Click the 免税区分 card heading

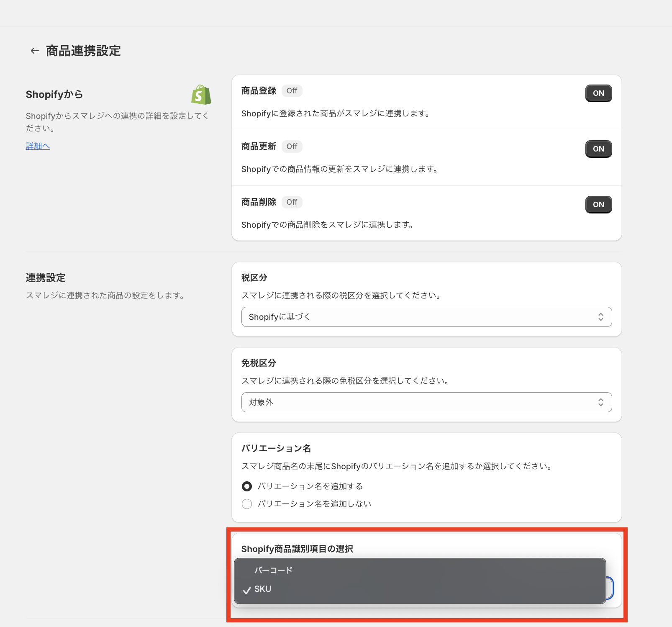click(x=259, y=363)
